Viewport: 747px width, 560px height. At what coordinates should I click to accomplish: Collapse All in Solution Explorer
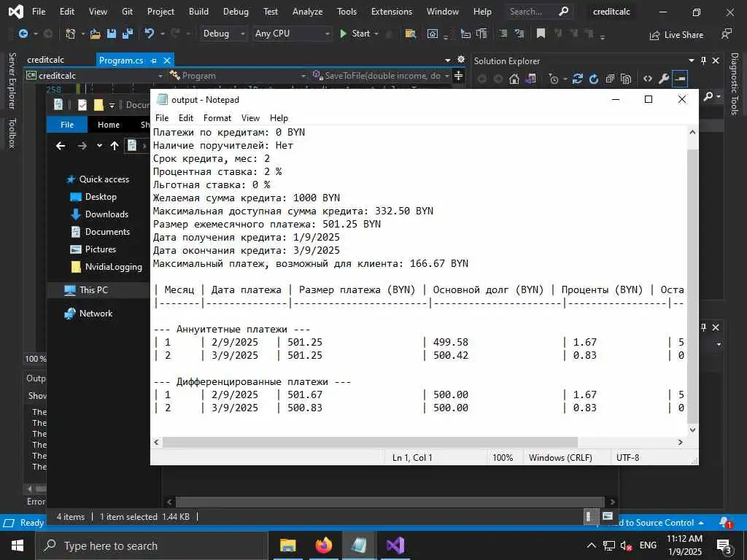(x=610, y=79)
